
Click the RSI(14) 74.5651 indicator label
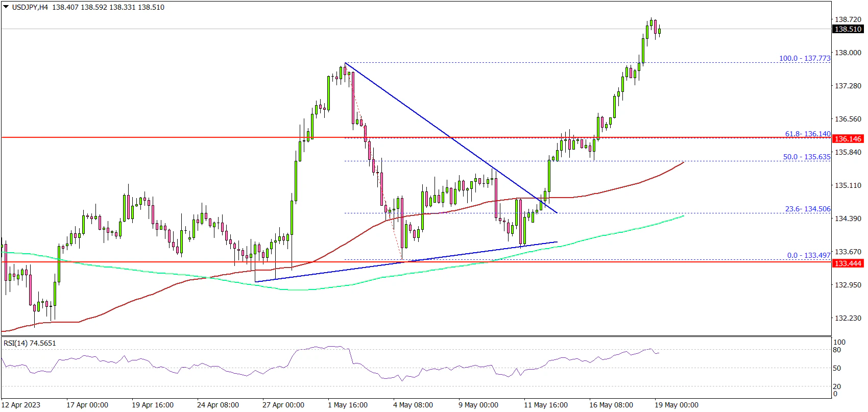tap(30, 343)
